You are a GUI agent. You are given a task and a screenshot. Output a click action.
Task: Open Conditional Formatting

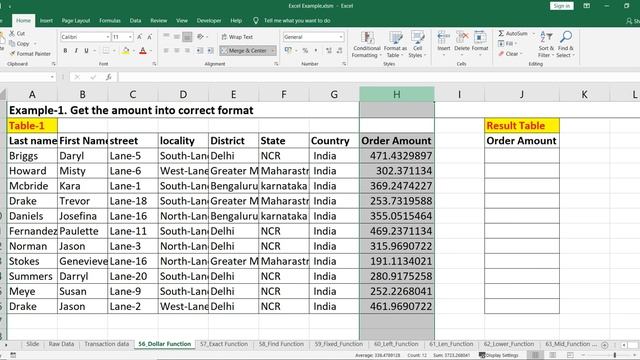[x=366, y=44]
